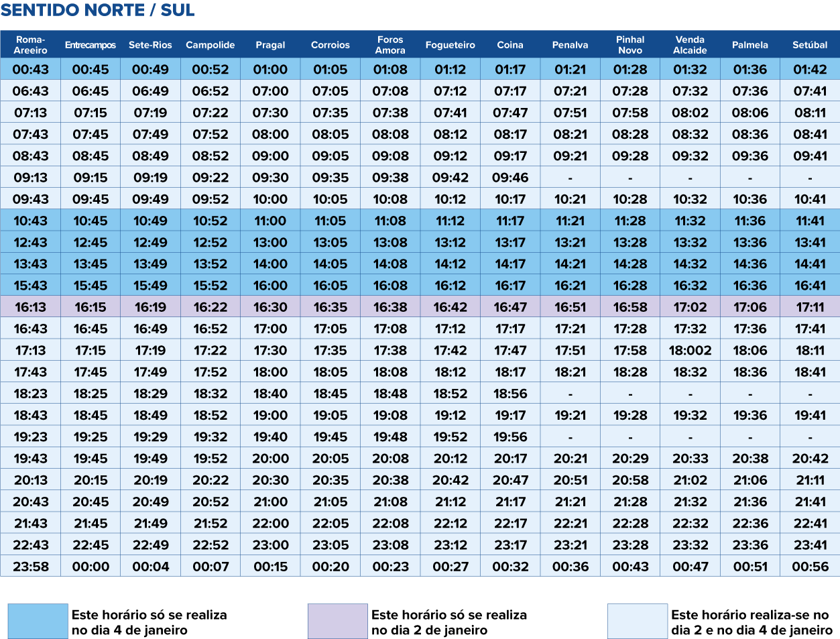Click the 14:08 Foros Amora cell
The height and width of the screenshot is (639, 840).
[390, 264]
